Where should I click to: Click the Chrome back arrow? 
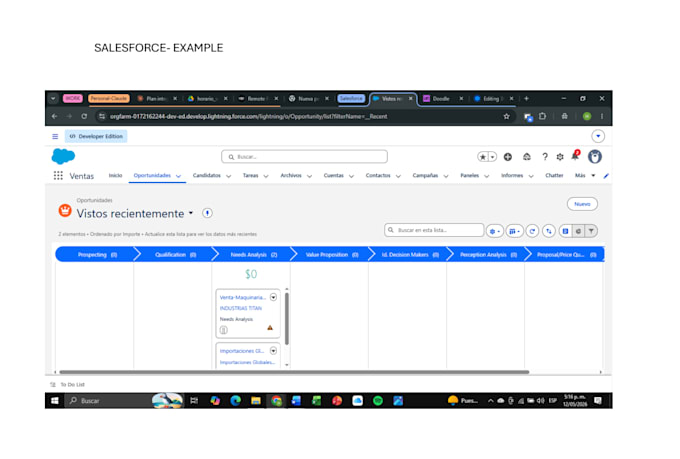(x=54, y=116)
